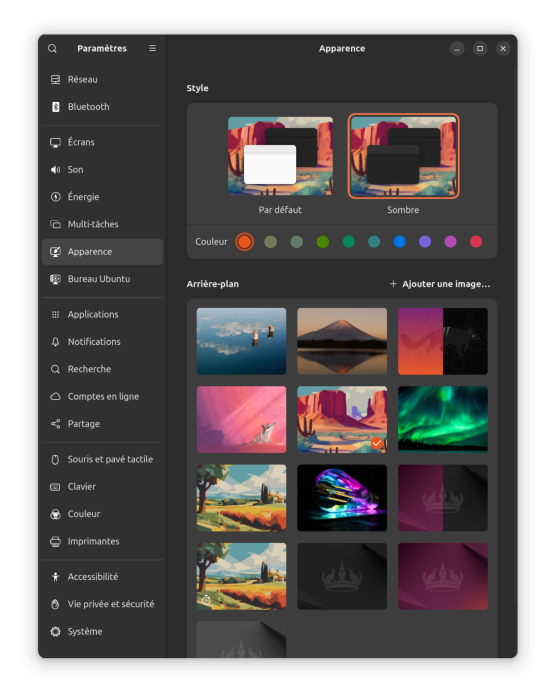Image resolution: width=555 pixels, height=700 pixels.
Task: Go to Bluetooth settings
Action: click(102, 107)
